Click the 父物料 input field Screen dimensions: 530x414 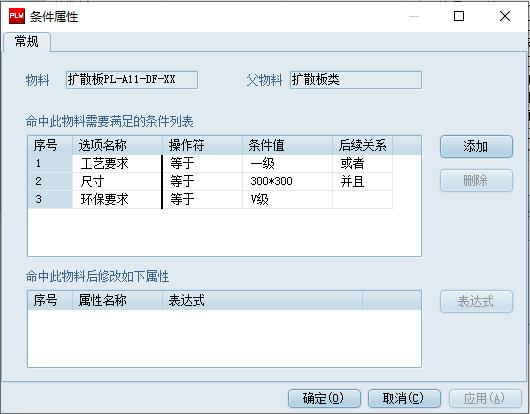pos(356,80)
